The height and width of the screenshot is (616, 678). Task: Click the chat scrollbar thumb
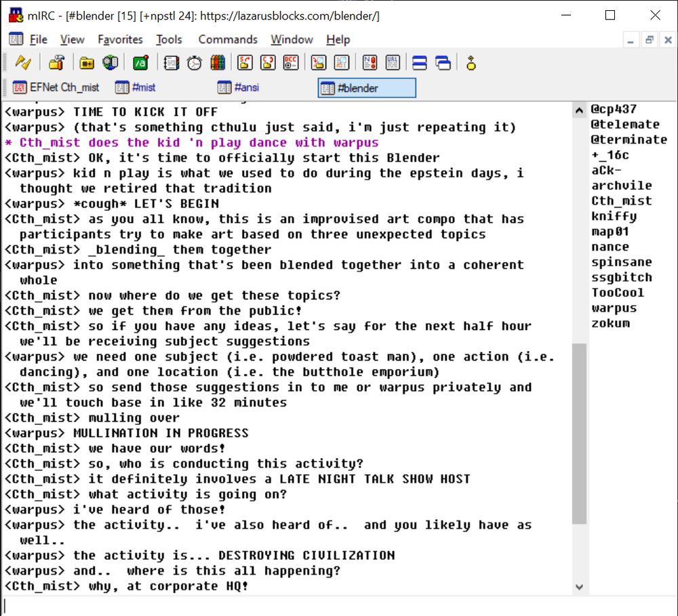point(579,434)
